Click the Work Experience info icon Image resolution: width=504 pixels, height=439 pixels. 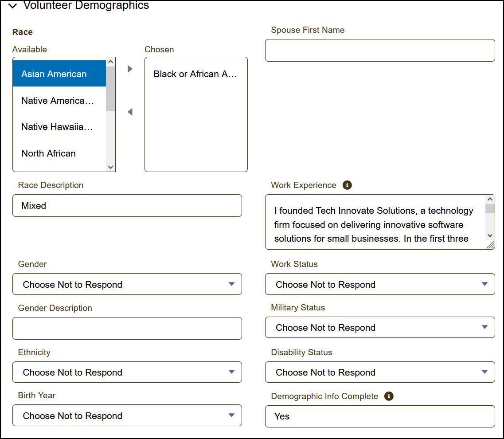pos(348,185)
